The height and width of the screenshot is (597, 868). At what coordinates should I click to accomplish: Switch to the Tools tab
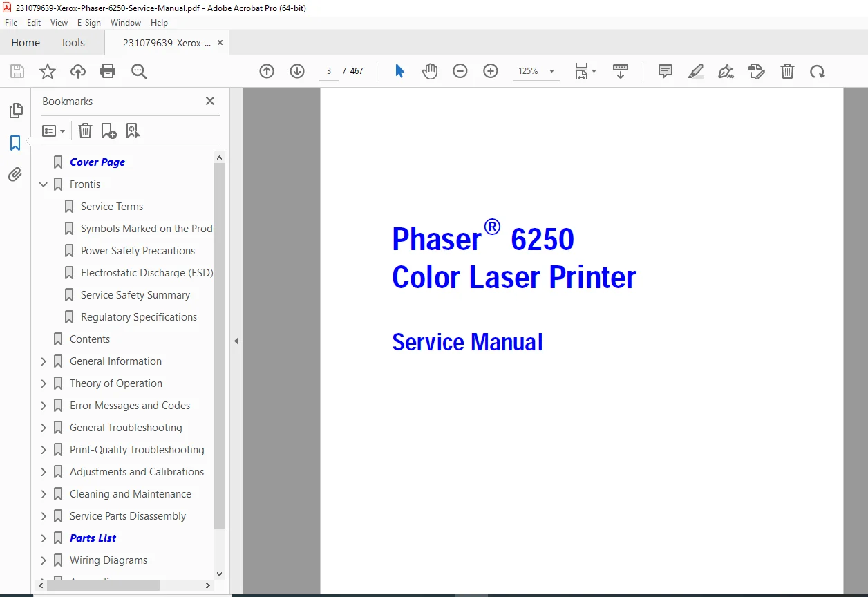(73, 42)
